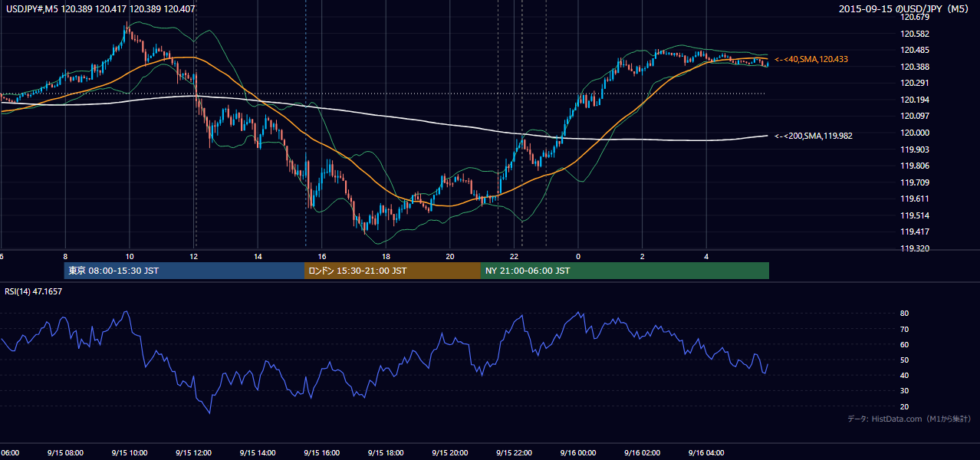Click hour label 16 under the price chart

[x=322, y=256]
